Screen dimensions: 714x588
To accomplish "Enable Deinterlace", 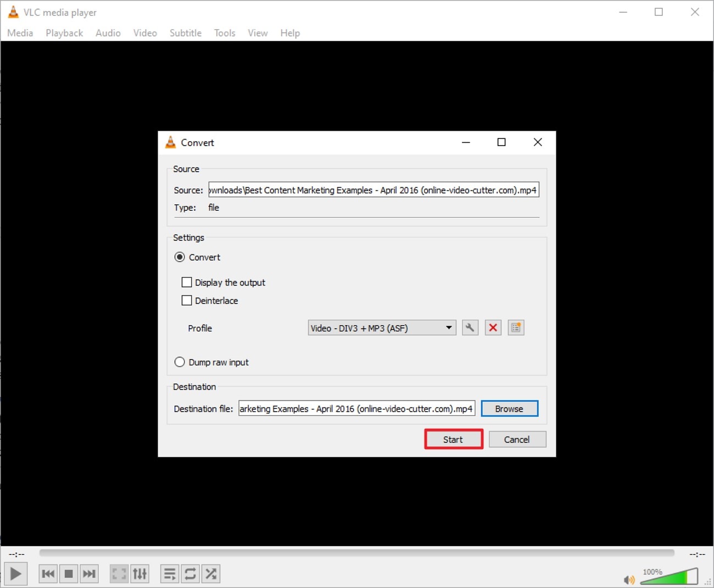I will pos(187,300).
